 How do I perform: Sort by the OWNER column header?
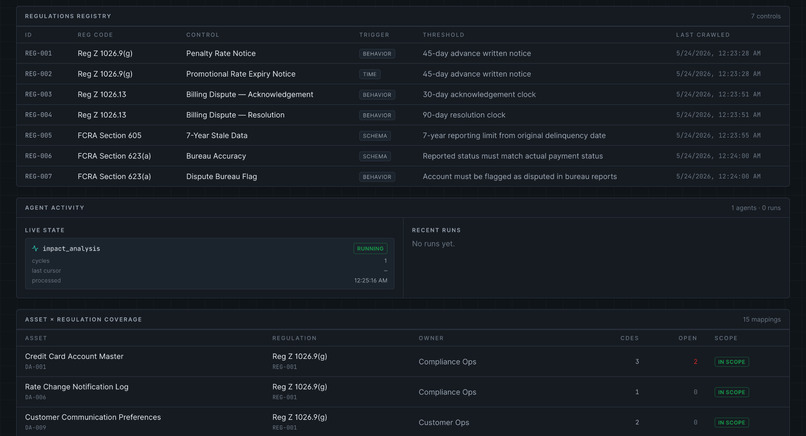pyautogui.click(x=431, y=338)
